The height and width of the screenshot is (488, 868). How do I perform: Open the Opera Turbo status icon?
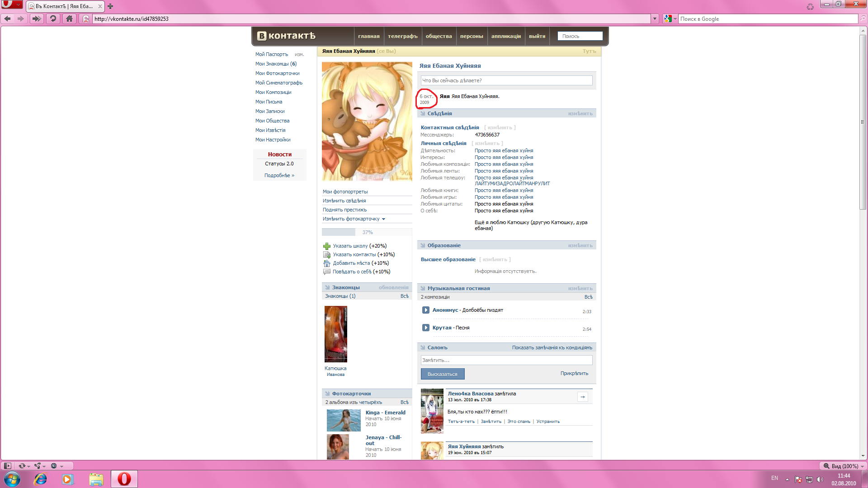[x=56, y=466]
